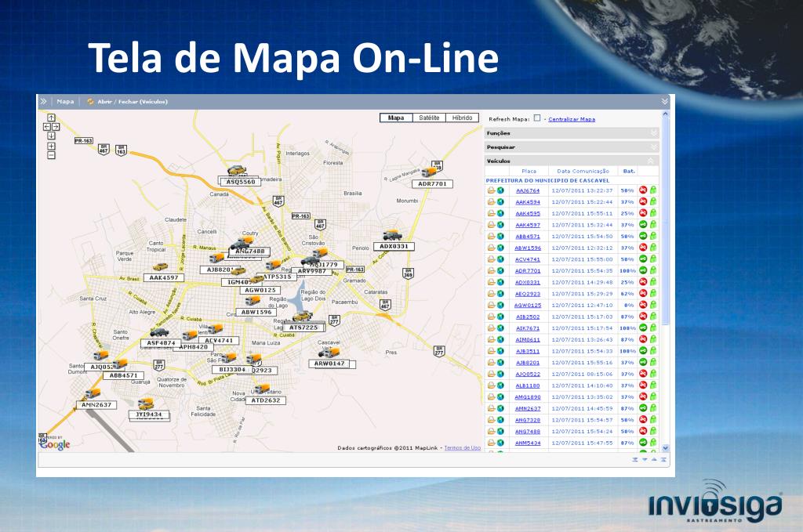Click globe icon for vehicle ANM5434
The width and height of the screenshot is (803, 532).
[x=500, y=443]
